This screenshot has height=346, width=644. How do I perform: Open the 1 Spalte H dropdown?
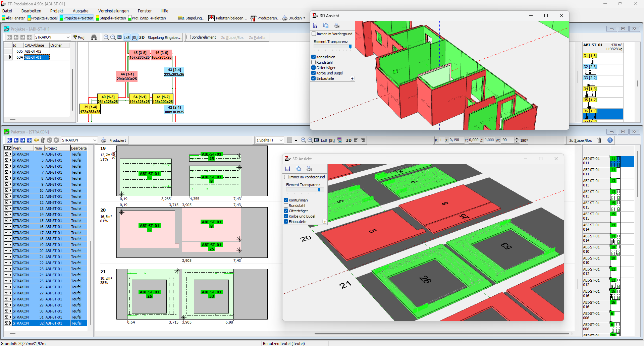[281, 140]
